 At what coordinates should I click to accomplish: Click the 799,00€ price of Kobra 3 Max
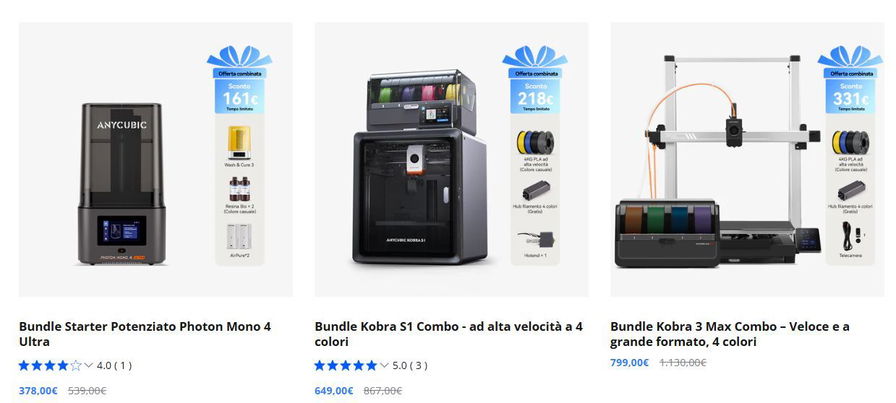pos(629,362)
